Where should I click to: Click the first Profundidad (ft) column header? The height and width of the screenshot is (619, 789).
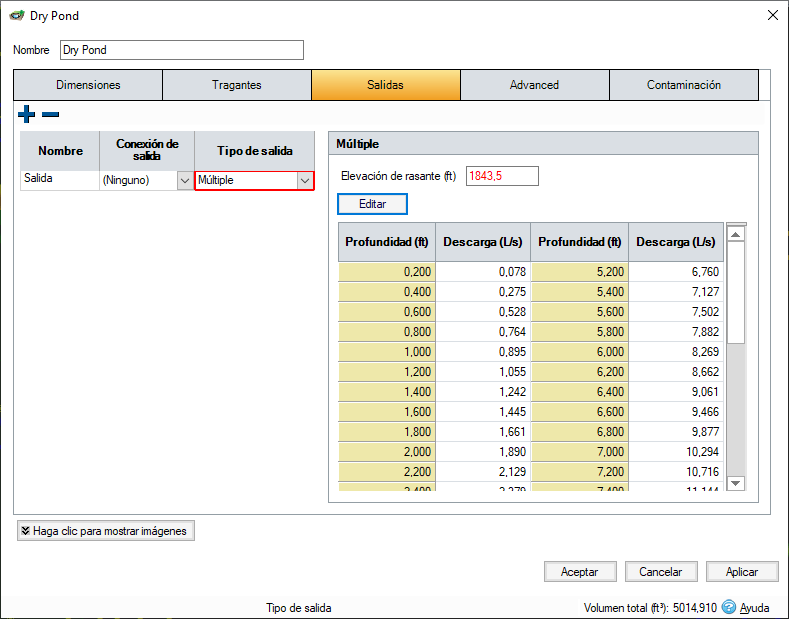[386, 242]
